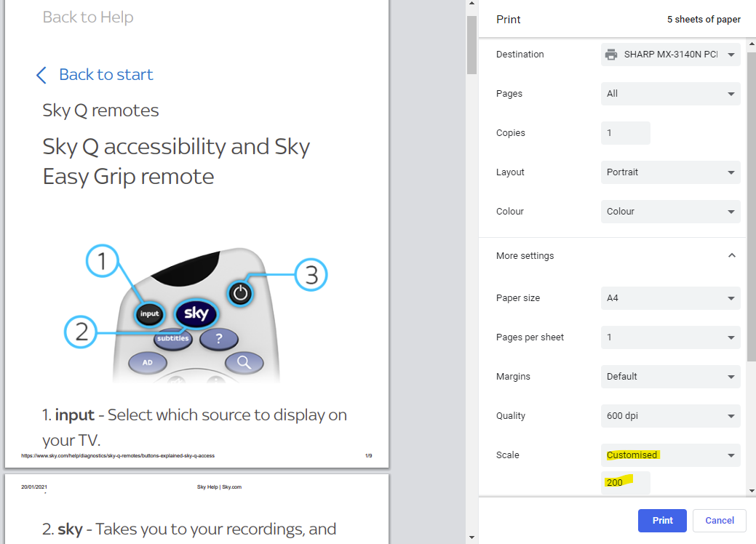Click the printer icon in Destination field
This screenshot has height=544, width=756.
click(611, 55)
